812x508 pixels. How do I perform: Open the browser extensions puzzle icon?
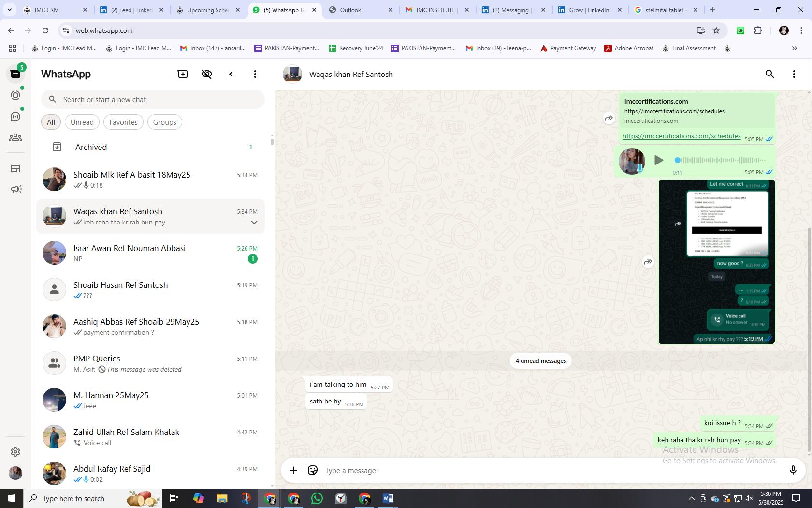(x=758, y=30)
